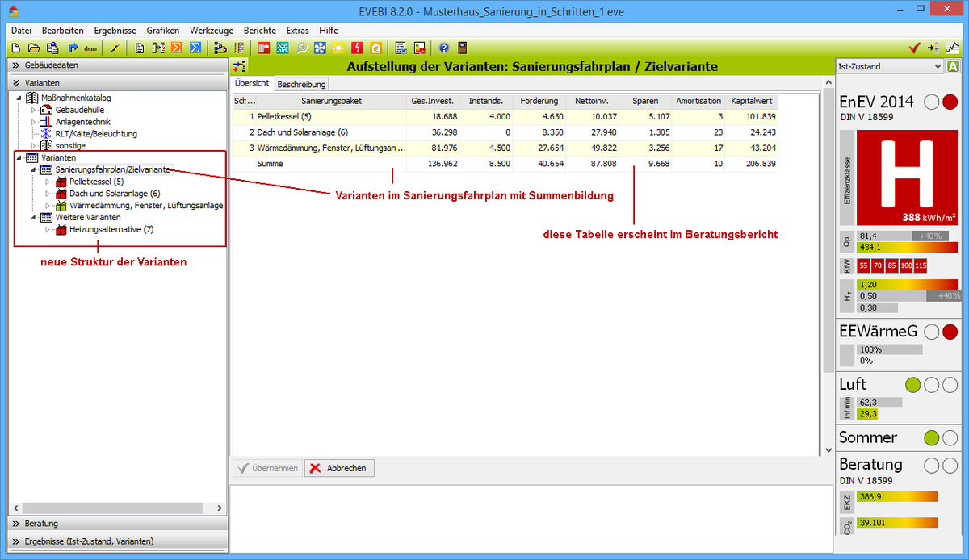Click the orange euro cost icon

pos(375,48)
